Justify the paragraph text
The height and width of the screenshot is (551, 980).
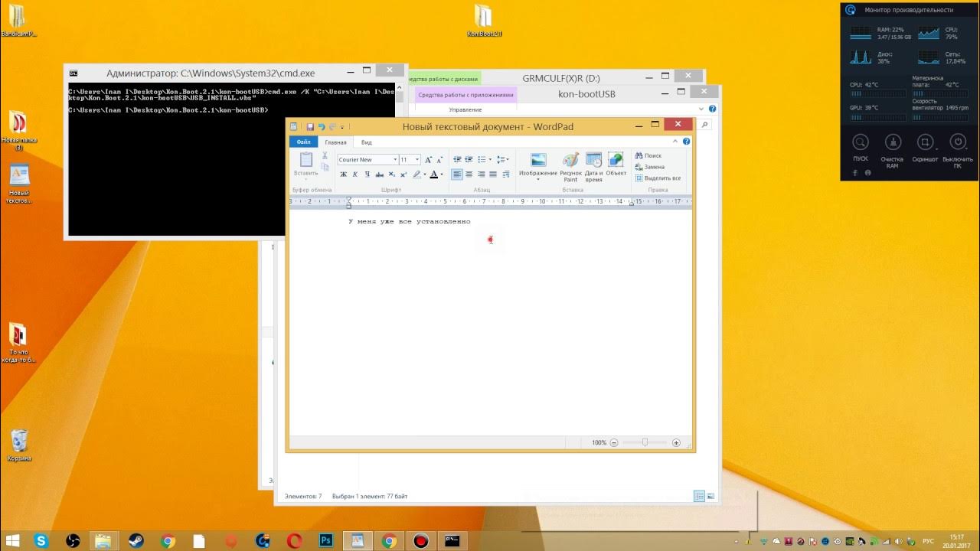(493, 174)
